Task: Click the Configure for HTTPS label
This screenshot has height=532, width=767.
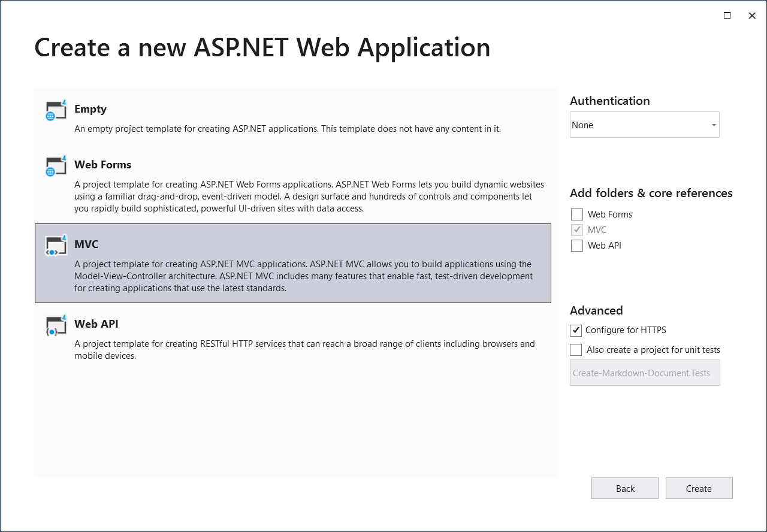Action: [x=626, y=330]
